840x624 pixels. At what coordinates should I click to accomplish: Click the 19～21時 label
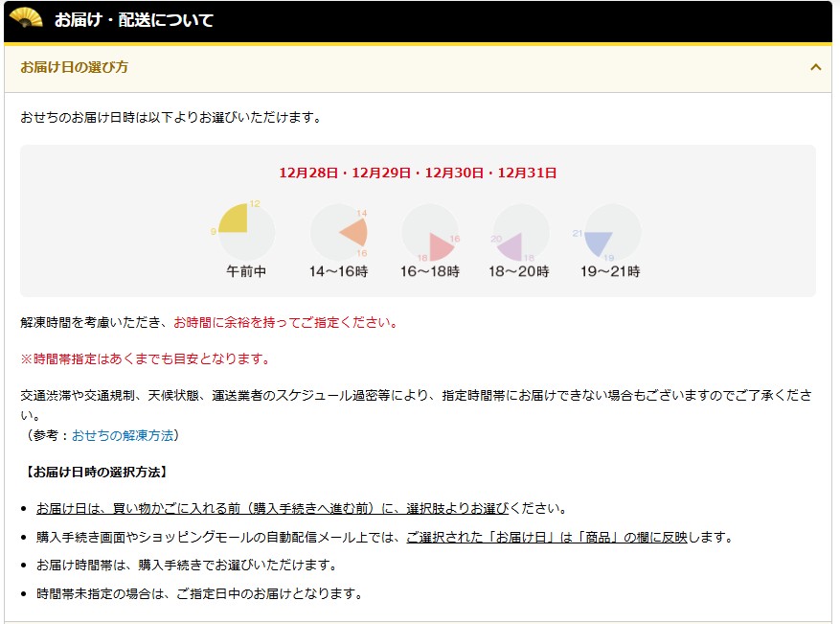click(610, 271)
